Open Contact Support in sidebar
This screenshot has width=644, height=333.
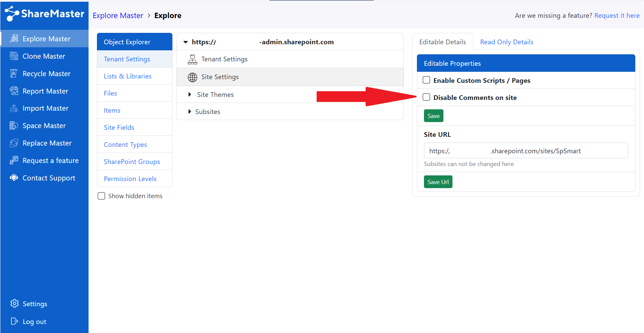point(49,178)
